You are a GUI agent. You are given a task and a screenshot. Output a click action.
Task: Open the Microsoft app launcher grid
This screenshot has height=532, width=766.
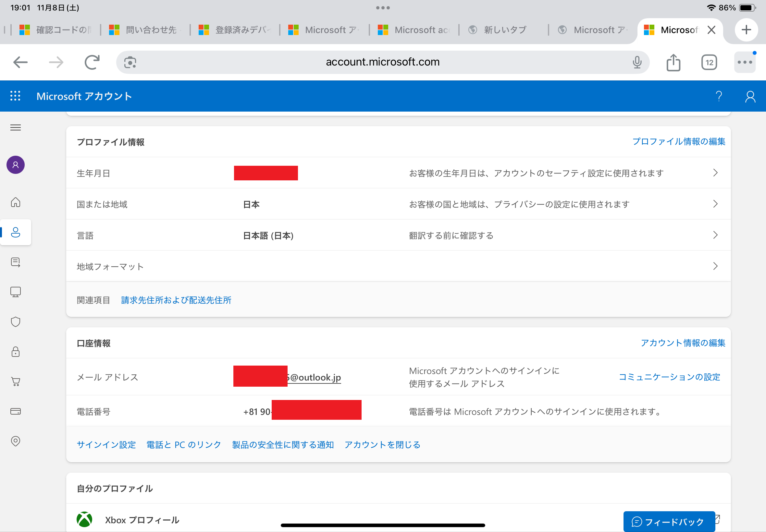15,96
